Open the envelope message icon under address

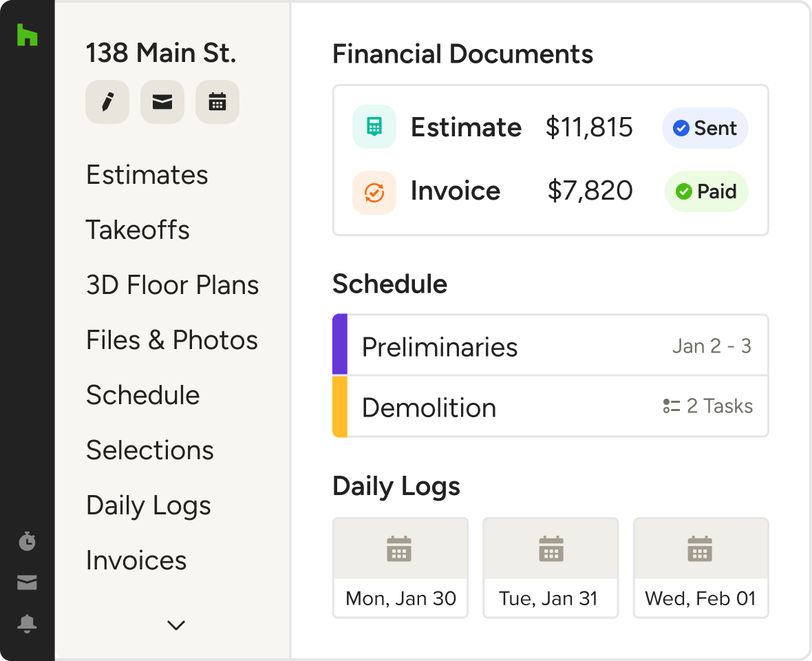point(162,103)
